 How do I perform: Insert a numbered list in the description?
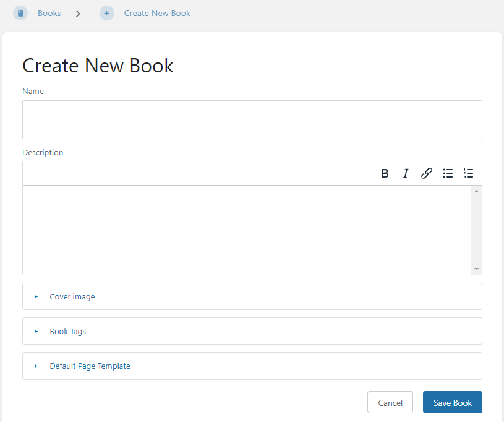(x=468, y=173)
